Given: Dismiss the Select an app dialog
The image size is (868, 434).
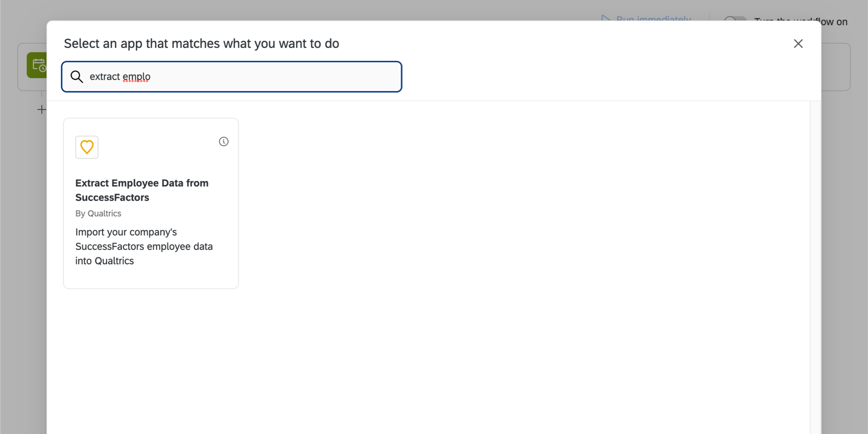Looking at the screenshot, I should (798, 43).
